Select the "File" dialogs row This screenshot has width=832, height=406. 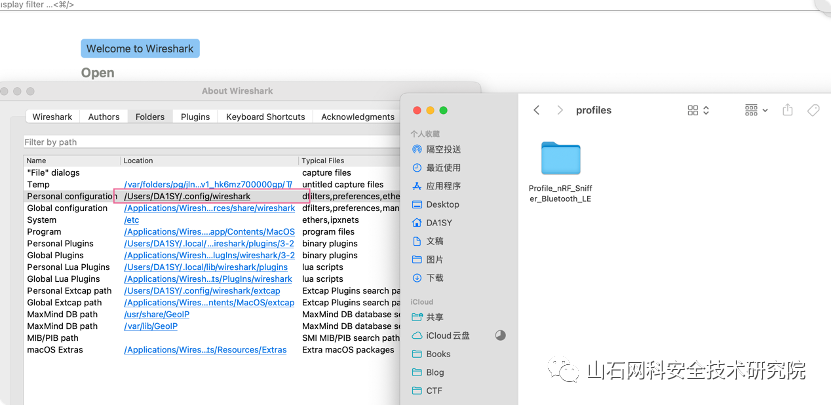212,173
